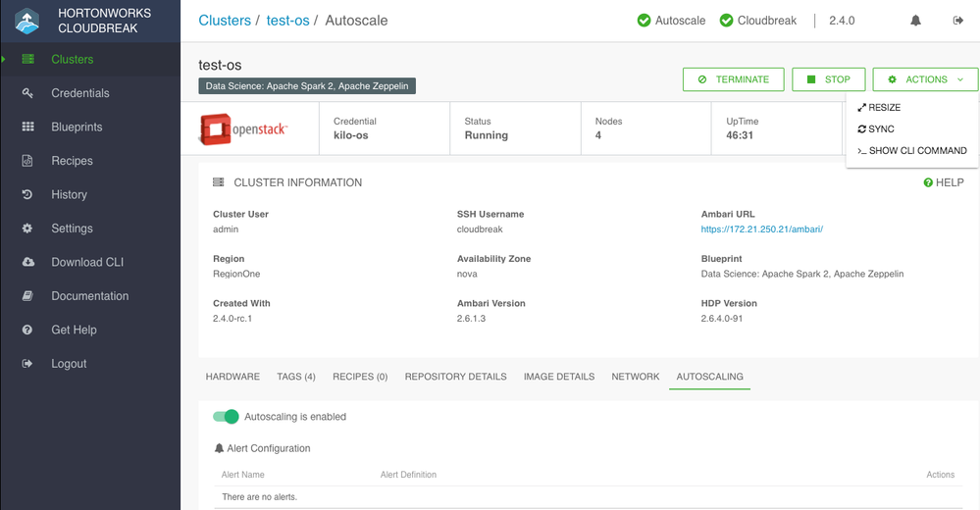The width and height of the screenshot is (980, 510).
Task: Click the Documentation book icon in sidebar
Action: pos(28,295)
